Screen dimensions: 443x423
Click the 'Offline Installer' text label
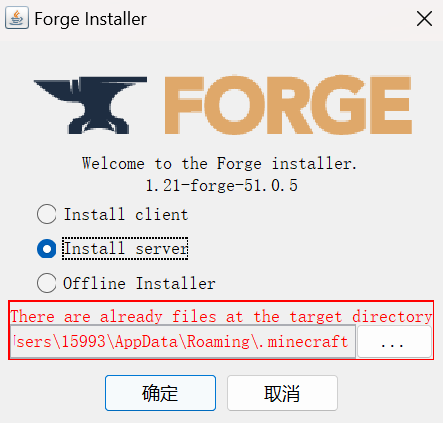(x=139, y=283)
